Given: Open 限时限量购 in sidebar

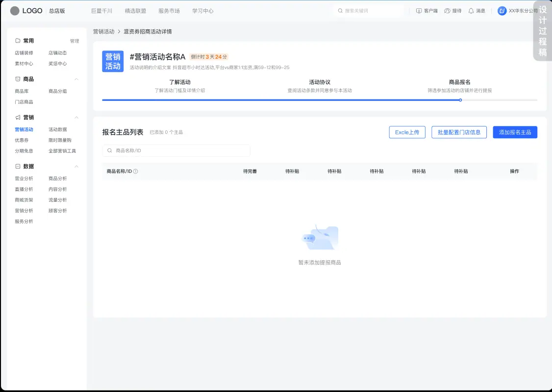Looking at the screenshot, I should pyautogui.click(x=60, y=140).
